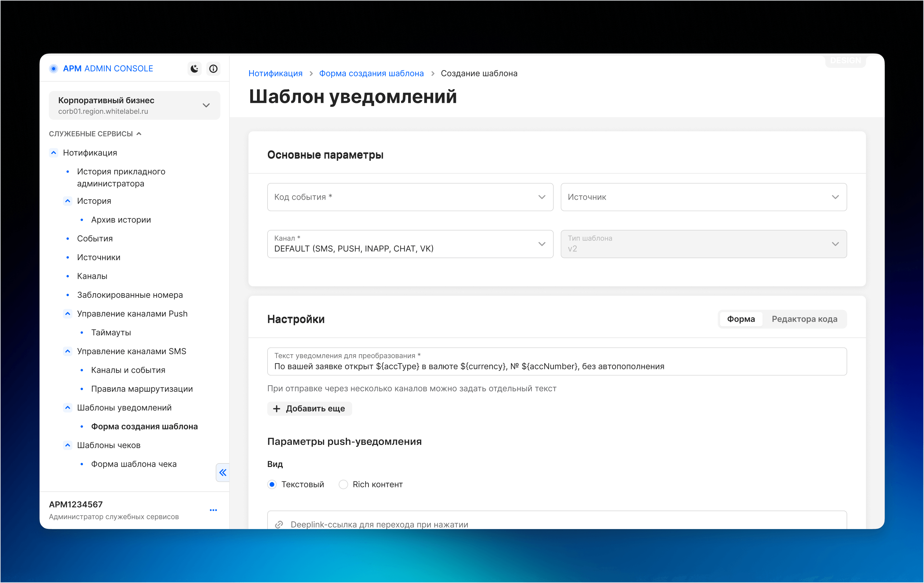This screenshot has width=924, height=583.
Task: Click APM ADMIN CONSOLE title
Action: (x=108, y=69)
